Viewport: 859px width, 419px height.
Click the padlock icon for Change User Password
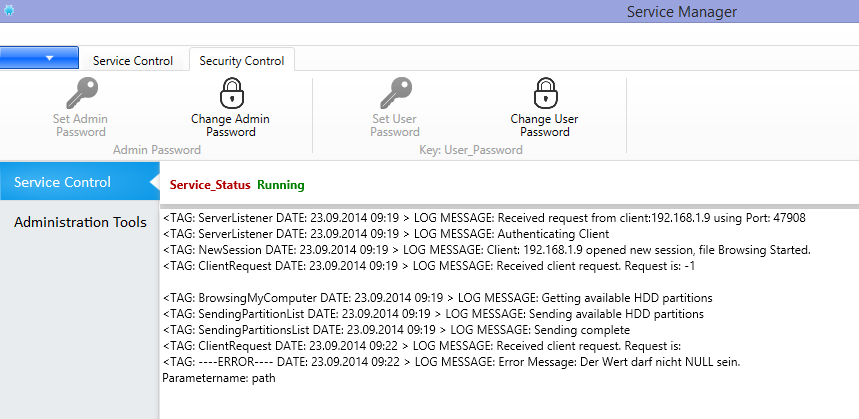tap(545, 93)
